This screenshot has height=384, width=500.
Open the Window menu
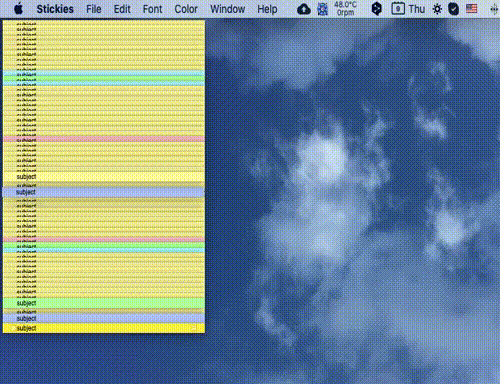pyautogui.click(x=227, y=9)
